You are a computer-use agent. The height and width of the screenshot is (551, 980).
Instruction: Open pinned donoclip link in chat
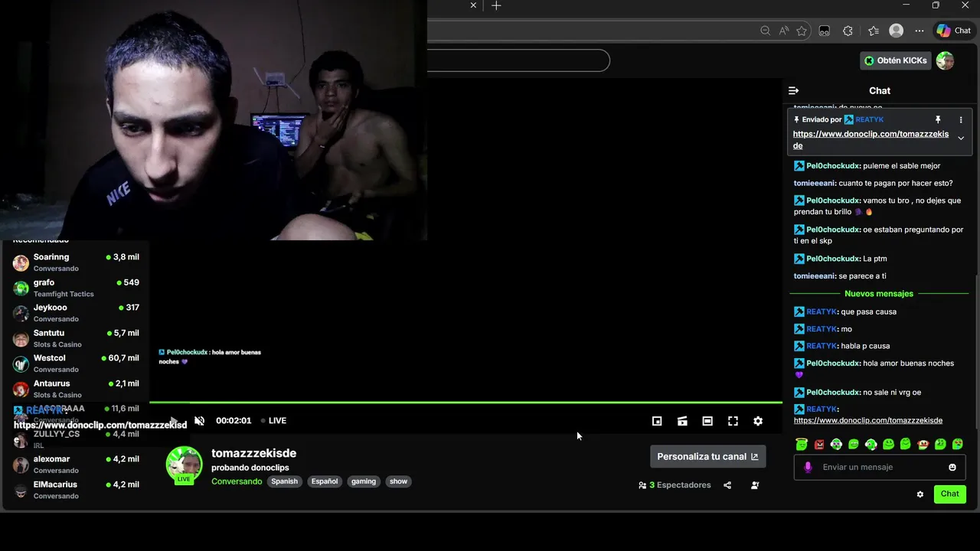click(x=871, y=139)
